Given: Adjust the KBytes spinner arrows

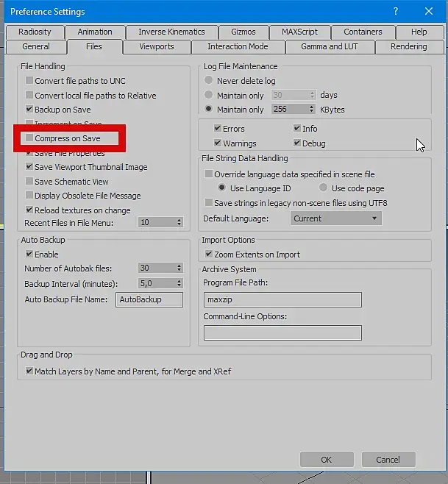Looking at the screenshot, I should (311, 109).
